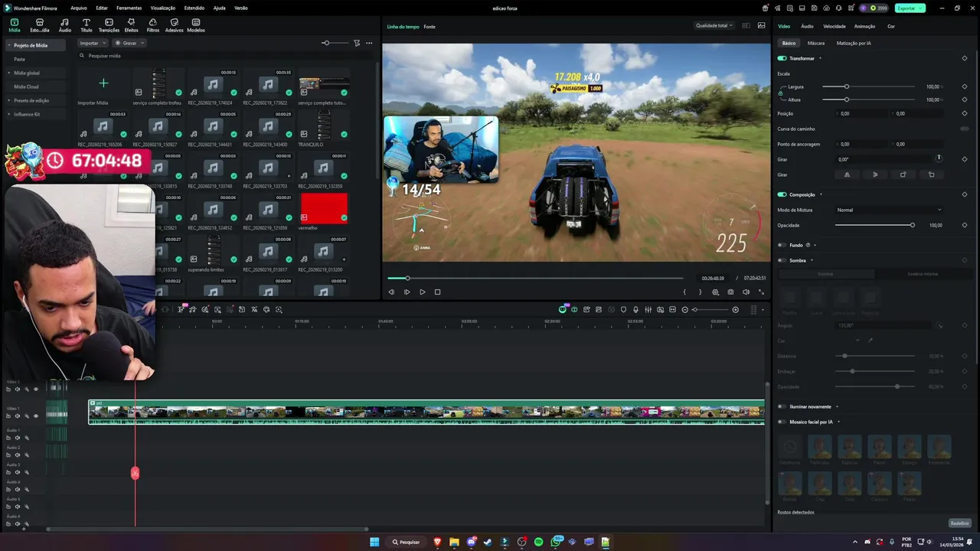Open the Áudio media tab
980x551 pixels.
click(64, 25)
